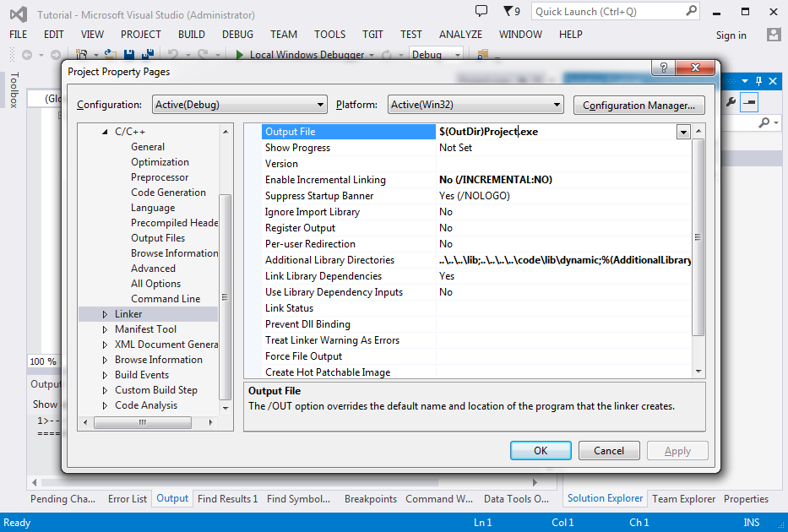788x532 pixels.
Task: Click the Save All toolbar icon
Action: point(148,54)
